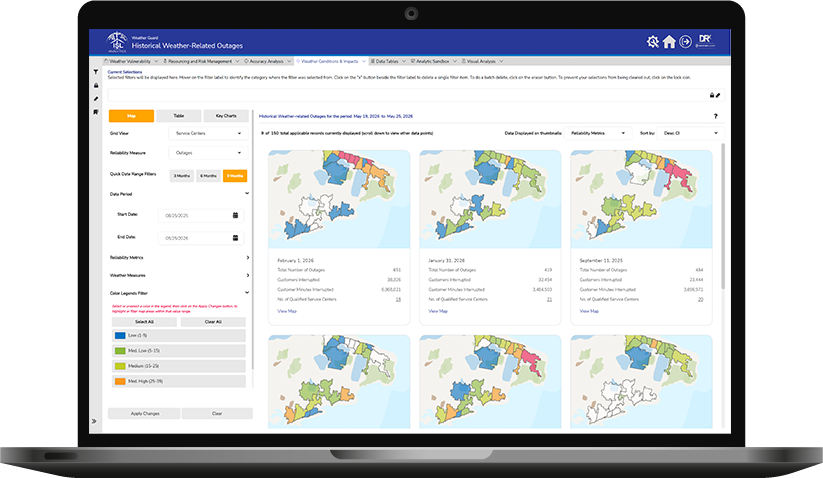Screen dimensions: 823x478
Task: Click the Clear button beside Apply Changes
Action: (x=217, y=413)
